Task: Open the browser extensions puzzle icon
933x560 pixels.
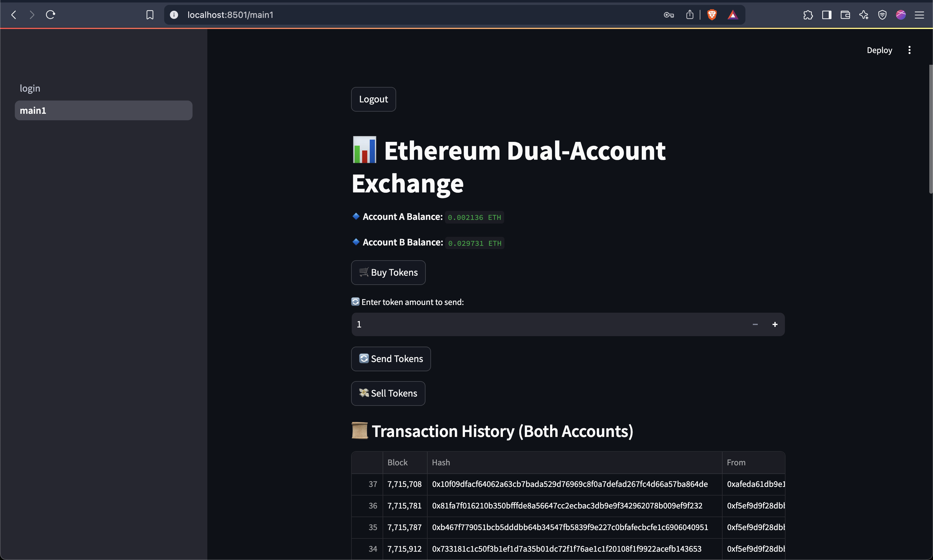Action: [808, 15]
